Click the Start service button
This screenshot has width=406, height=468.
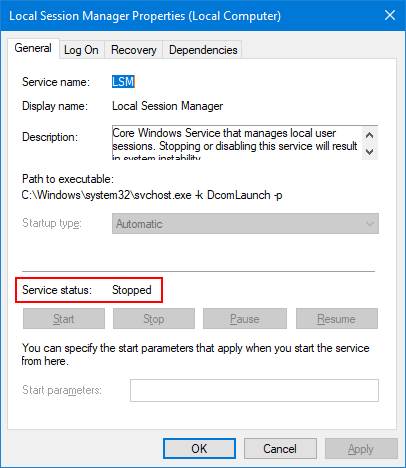[x=64, y=319]
